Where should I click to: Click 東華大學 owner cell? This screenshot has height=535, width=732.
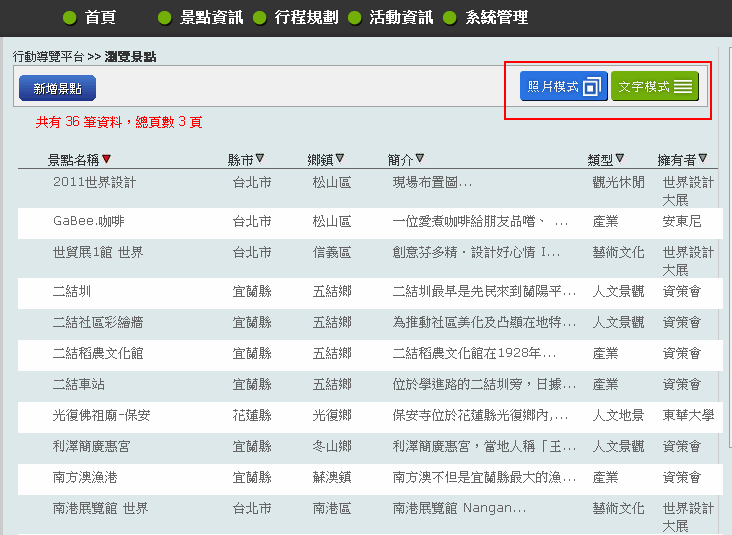pos(689,415)
